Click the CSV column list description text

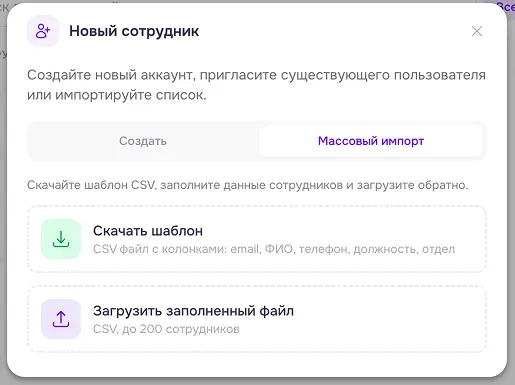274,249
